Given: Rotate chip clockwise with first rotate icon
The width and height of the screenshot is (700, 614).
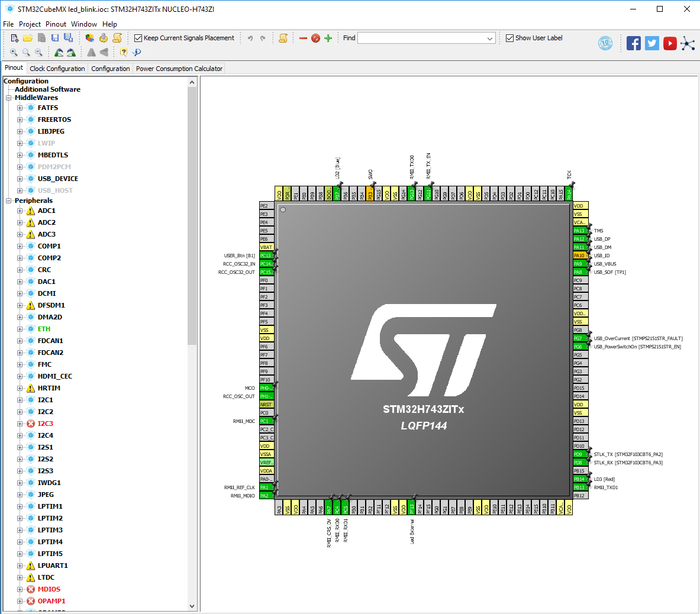Looking at the screenshot, I should (x=59, y=53).
